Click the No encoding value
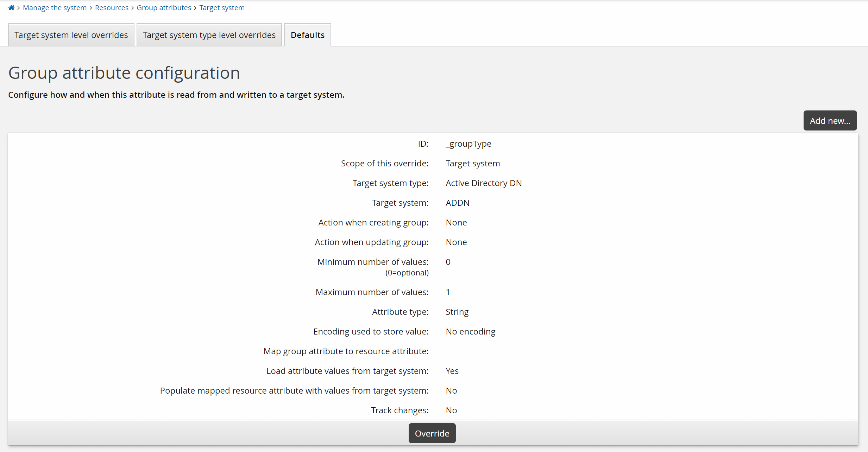This screenshot has height=452, width=868. pos(470,331)
